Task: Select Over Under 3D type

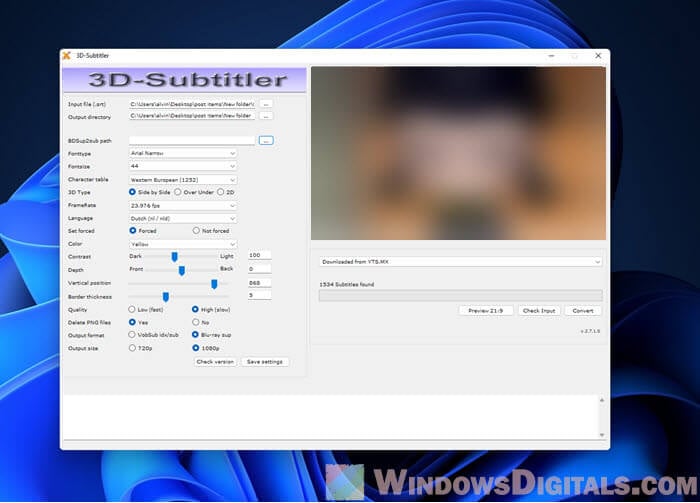Action: tap(178, 192)
